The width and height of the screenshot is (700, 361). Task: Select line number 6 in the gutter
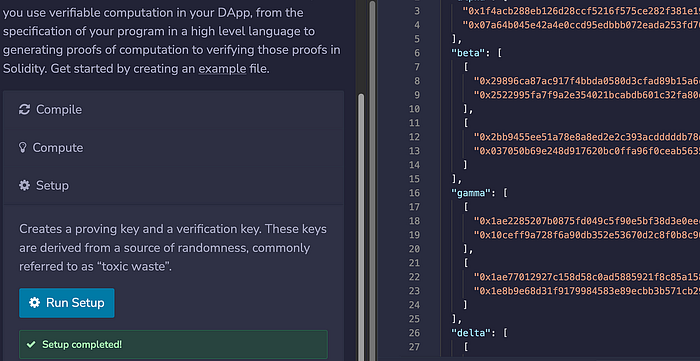pyautogui.click(x=417, y=53)
